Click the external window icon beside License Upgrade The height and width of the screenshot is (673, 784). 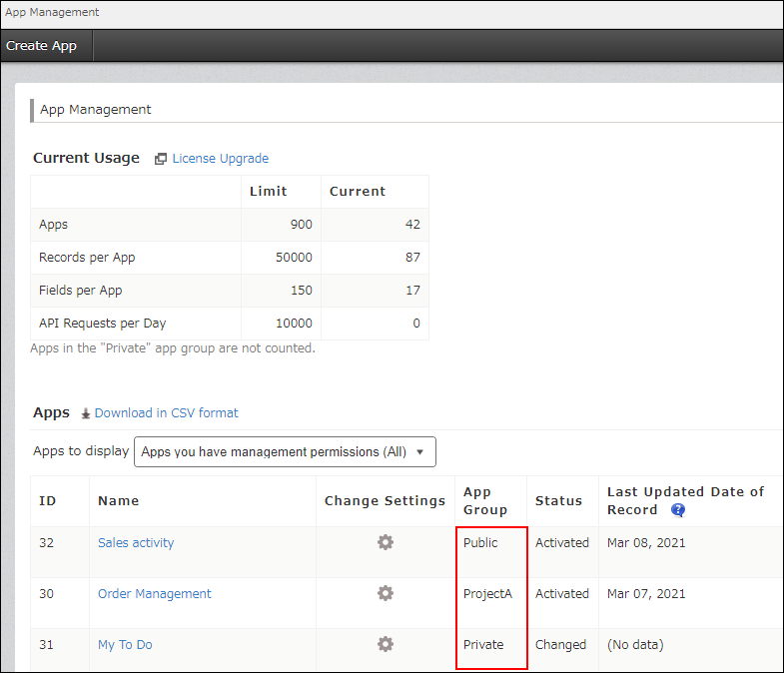tap(161, 159)
